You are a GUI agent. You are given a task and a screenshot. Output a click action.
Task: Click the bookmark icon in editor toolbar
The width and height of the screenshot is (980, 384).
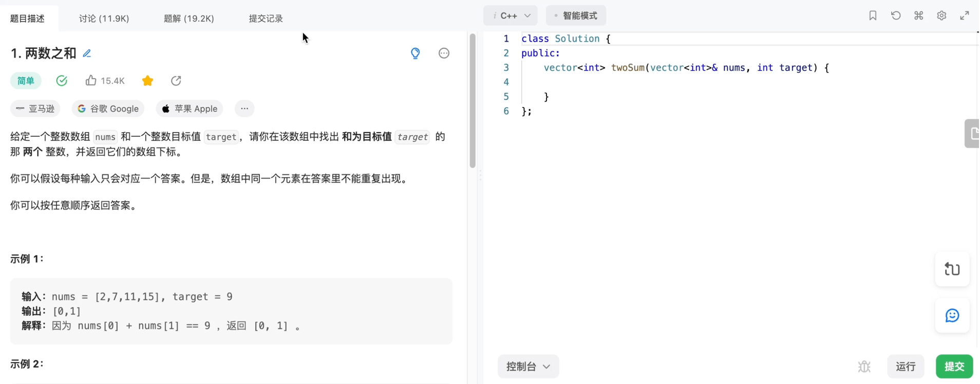point(873,15)
